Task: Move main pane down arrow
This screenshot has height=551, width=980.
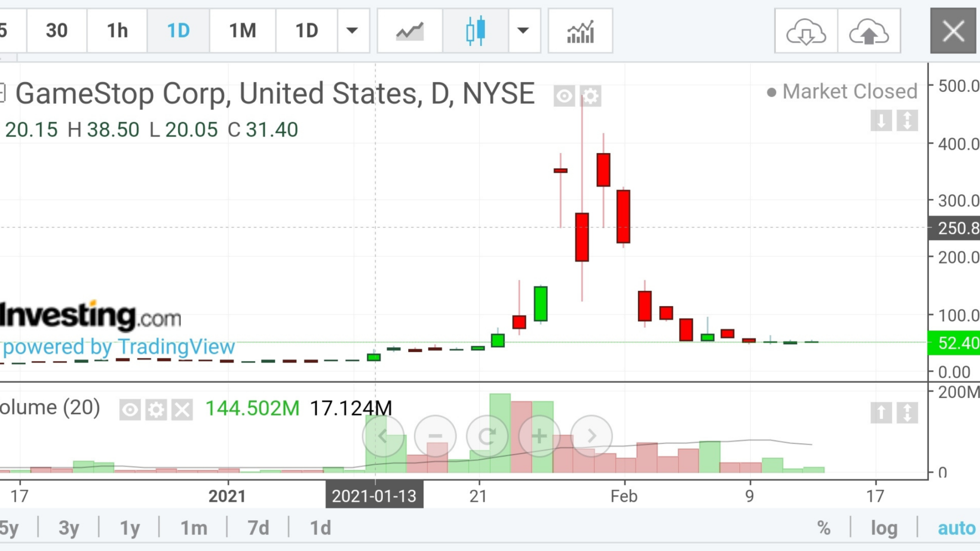Action: [881, 120]
